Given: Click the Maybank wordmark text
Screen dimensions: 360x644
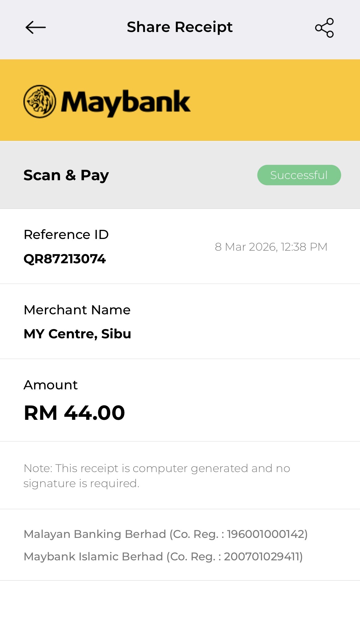Looking at the screenshot, I should point(126,102).
